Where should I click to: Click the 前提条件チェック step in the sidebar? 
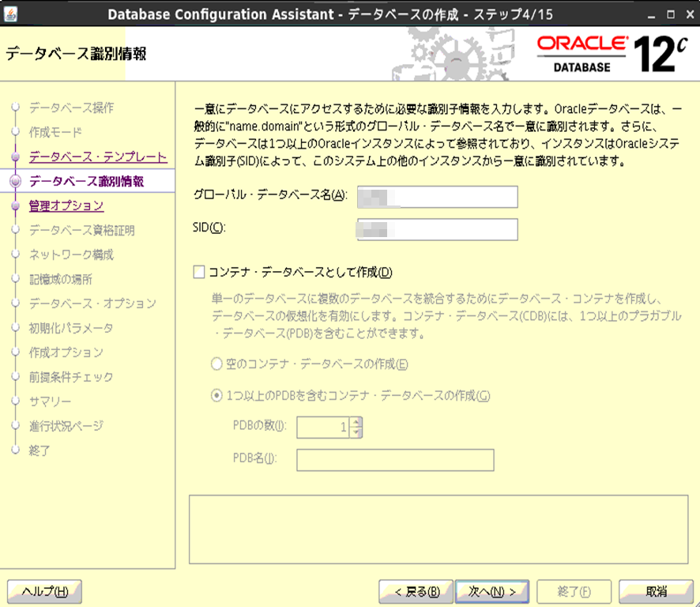71,377
